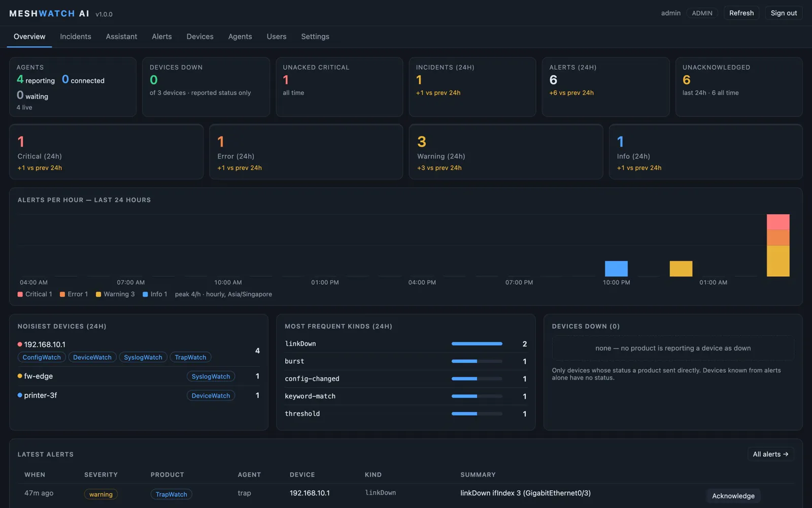Open the Warning (24h) severity card

point(506,152)
